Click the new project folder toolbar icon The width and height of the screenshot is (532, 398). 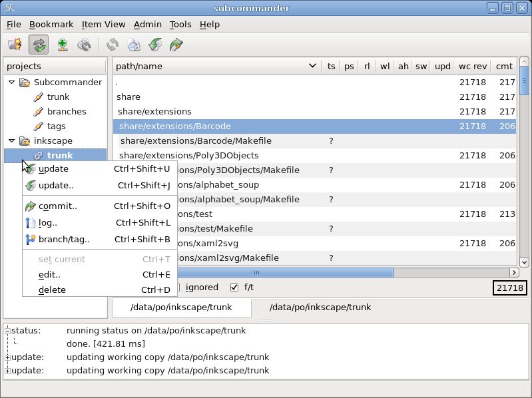[x=15, y=45]
